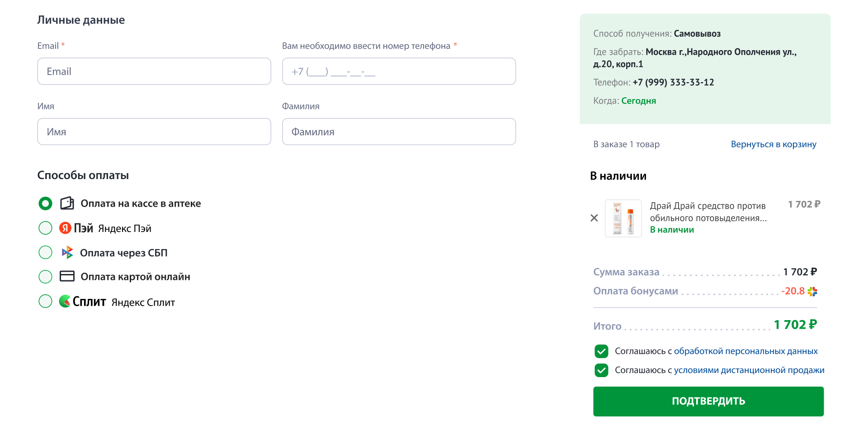Click the credit card icon
Screen dimensions: 868x430
(67, 276)
